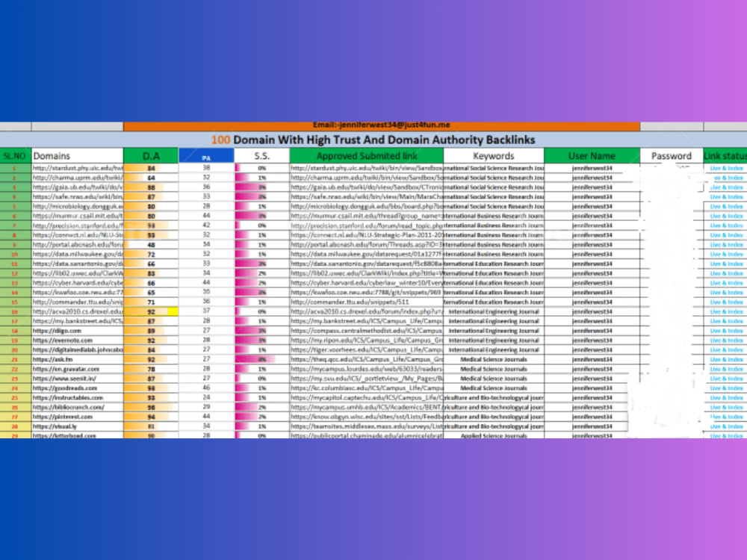
Task: Select the stardust.phy.uic.edu domain cell
Action: click(x=77, y=168)
